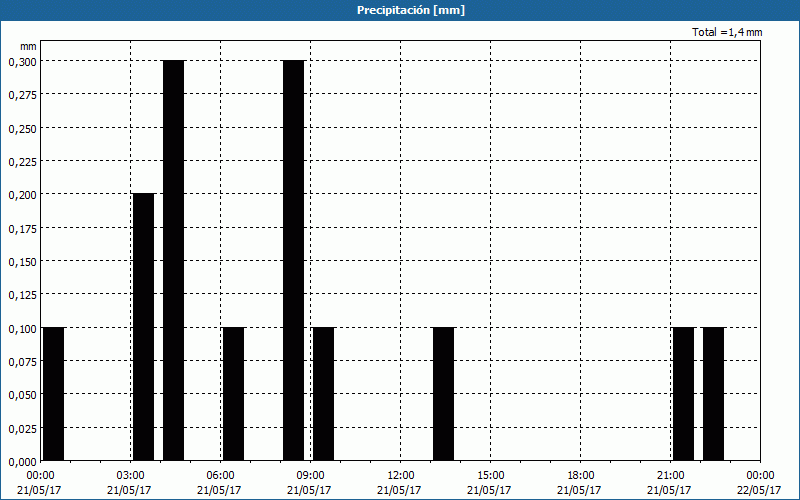Click the 0,300 y-axis label
800x500 pixels.
(x=22, y=62)
